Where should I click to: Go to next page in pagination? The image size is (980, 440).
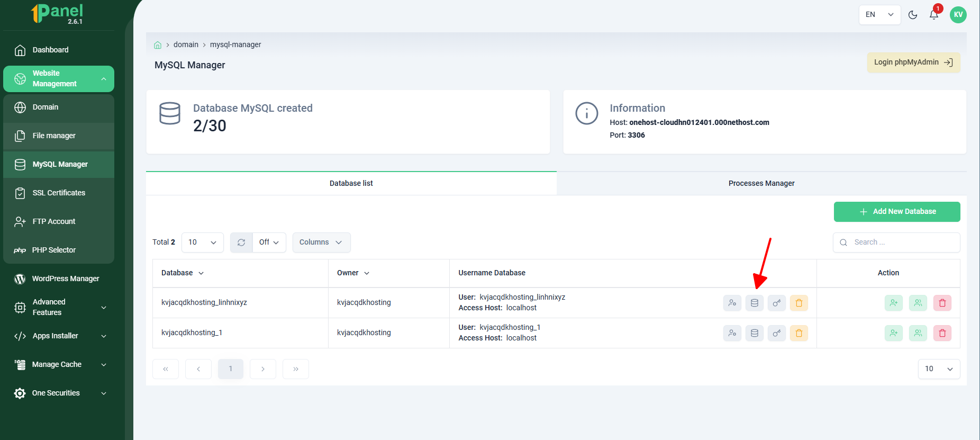[x=263, y=369]
